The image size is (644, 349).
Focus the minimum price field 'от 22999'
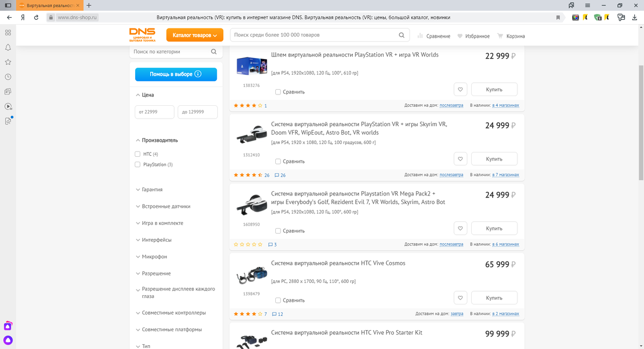(x=155, y=112)
